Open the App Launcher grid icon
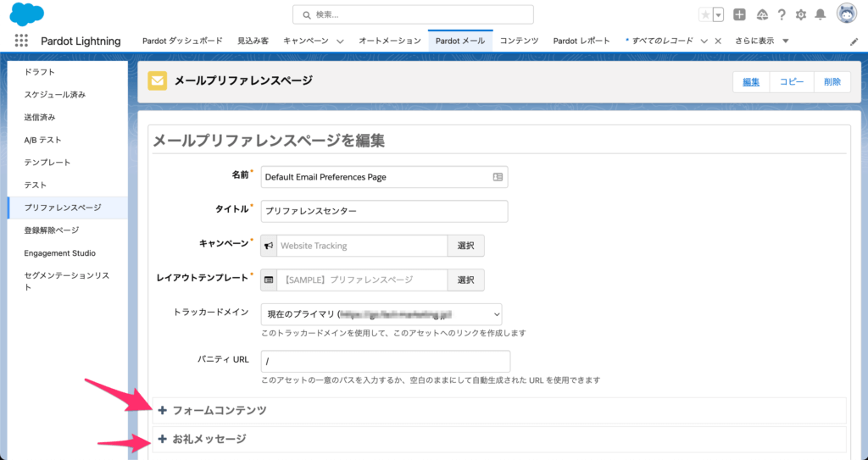The image size is (868, 460). pos(22,41)
